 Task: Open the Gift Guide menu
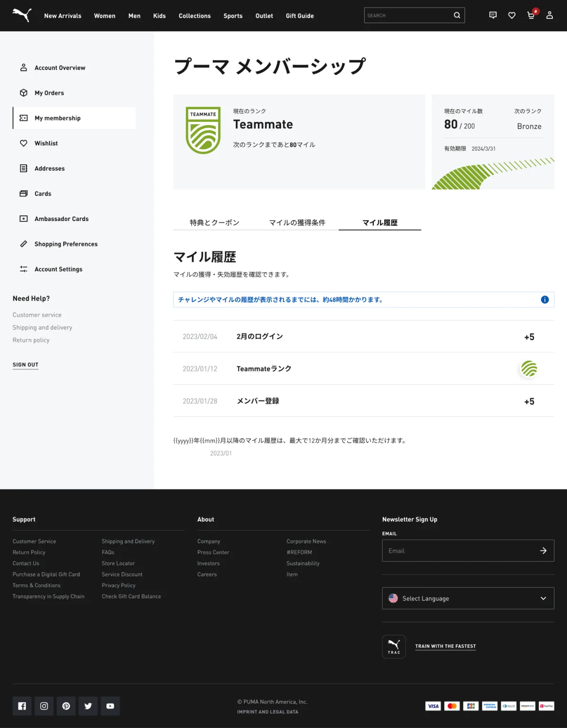300,16
